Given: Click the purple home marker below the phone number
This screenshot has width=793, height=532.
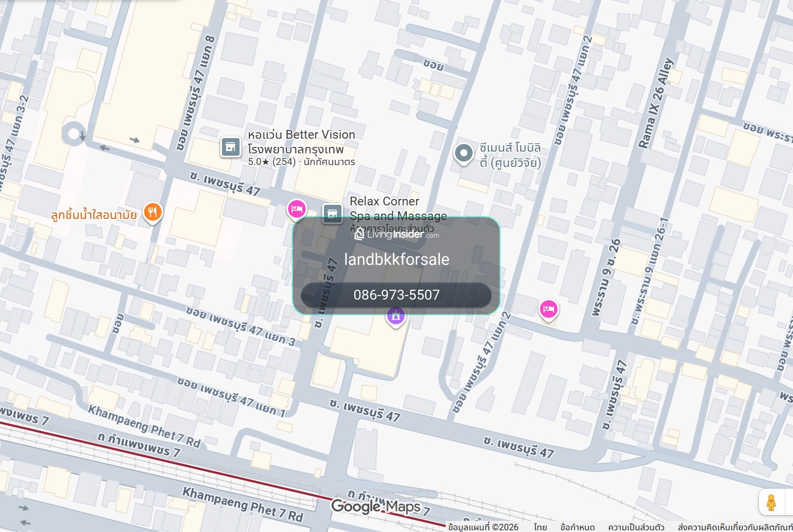Looking at the screenshot, I should [x=396, y=317].
